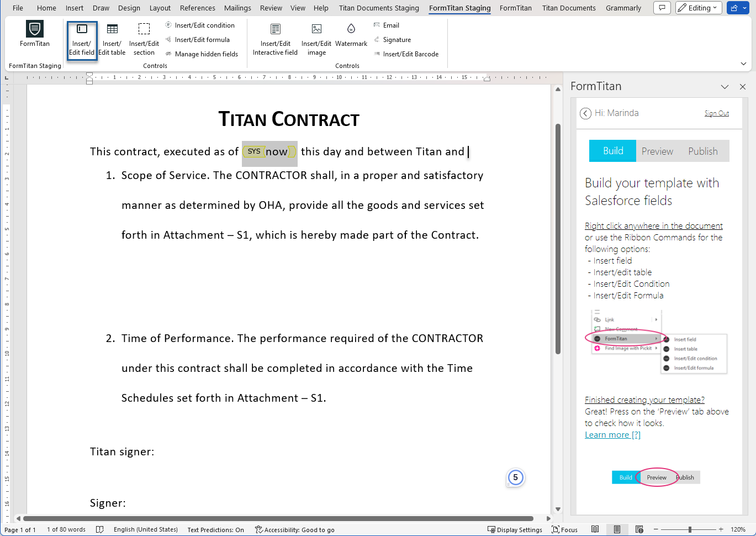Viewport: 756px width, 536px height.
Task: Adjust the zoom slider handle
Action: click(690, 529)
